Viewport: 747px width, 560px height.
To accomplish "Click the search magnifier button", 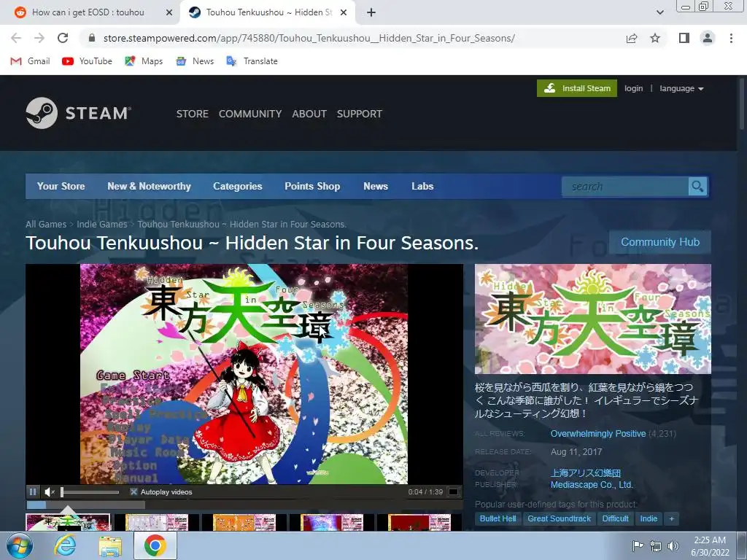I will click(x=697, y=187).
